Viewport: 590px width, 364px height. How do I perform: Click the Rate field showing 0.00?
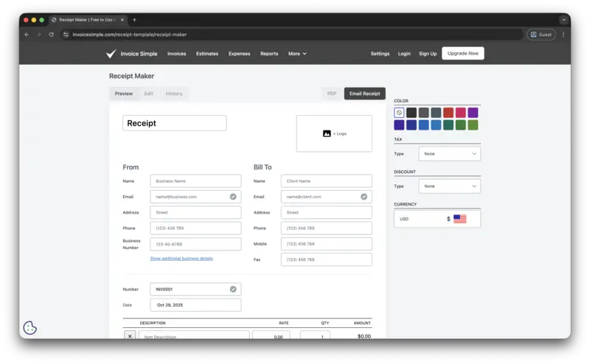tap(271, 335)
